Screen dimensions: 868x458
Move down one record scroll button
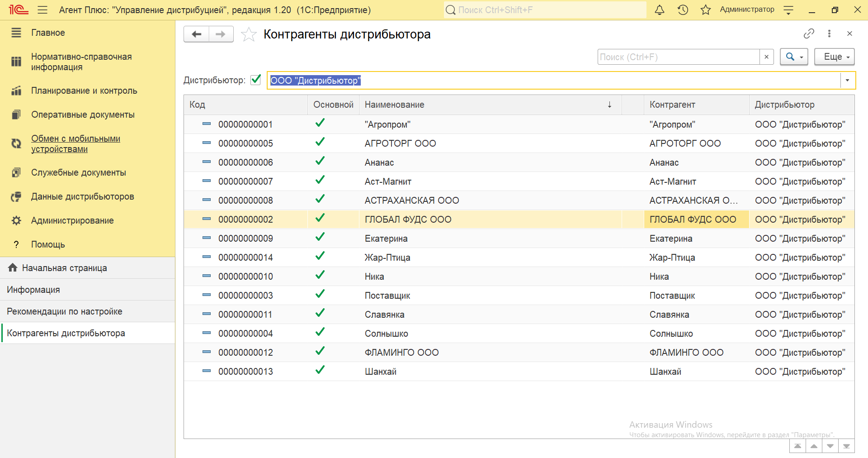coord(830,446)
